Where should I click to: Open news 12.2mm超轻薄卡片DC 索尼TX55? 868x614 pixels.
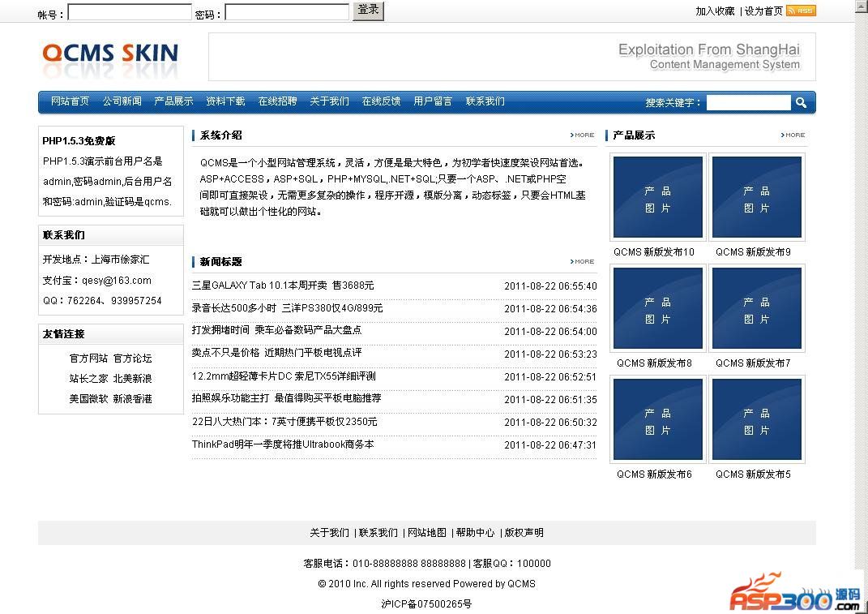coord(284,376)
